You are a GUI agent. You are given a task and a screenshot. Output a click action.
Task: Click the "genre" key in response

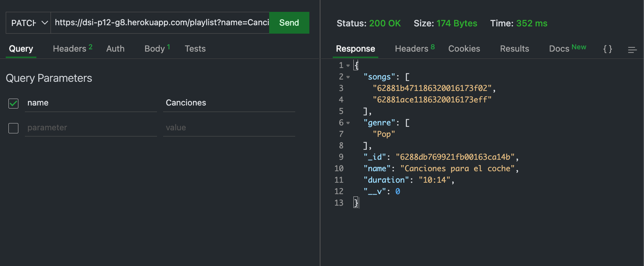coord(379,123)
